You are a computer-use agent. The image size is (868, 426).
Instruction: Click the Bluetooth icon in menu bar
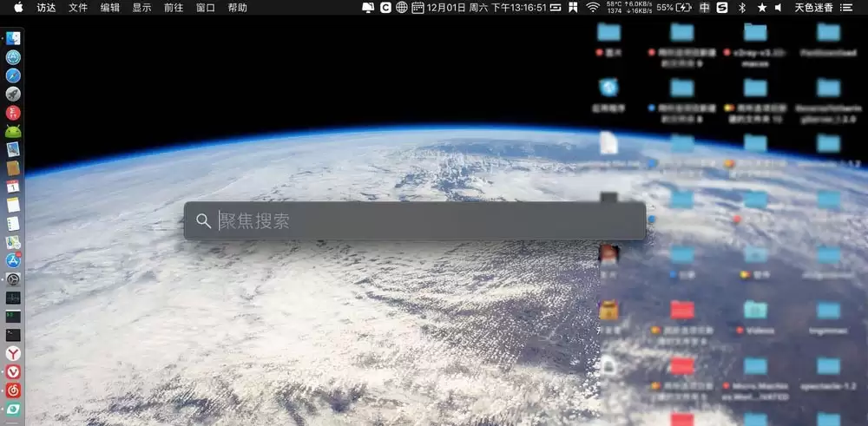pos(742,8)
